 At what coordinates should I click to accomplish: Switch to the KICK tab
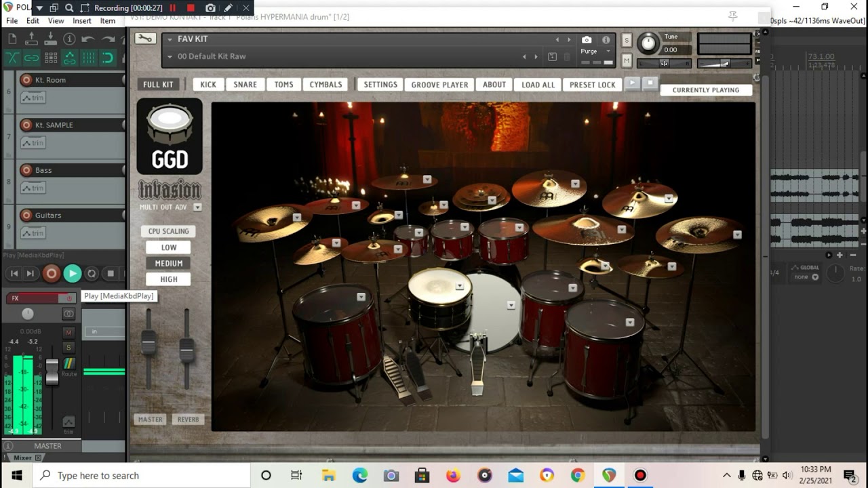pyautogui.click(x=208, y=85)
